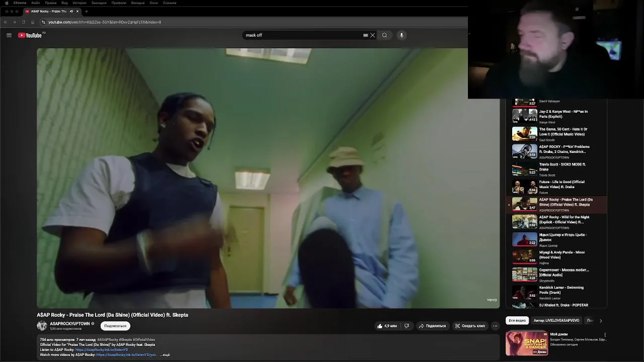Go forward with browser forward arrow
The image size is (644, 362).
pos(14,22)
